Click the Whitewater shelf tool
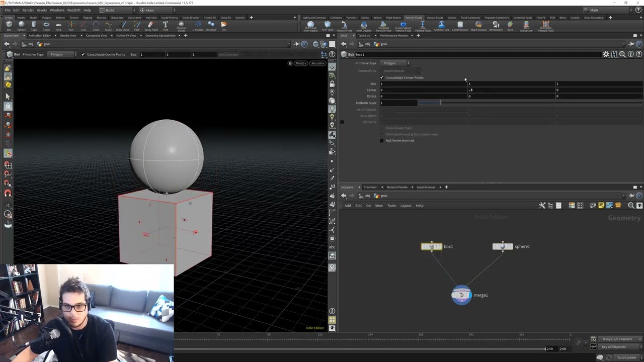The width and height of the screenshot is (644, 362). click(496, 26)
